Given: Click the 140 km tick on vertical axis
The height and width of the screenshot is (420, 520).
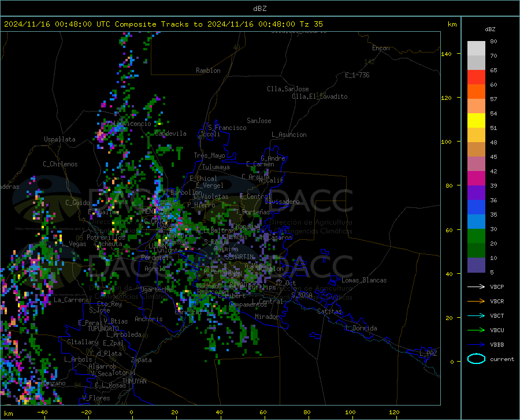Looking at the screenshot, I should (x=446, y=54).
